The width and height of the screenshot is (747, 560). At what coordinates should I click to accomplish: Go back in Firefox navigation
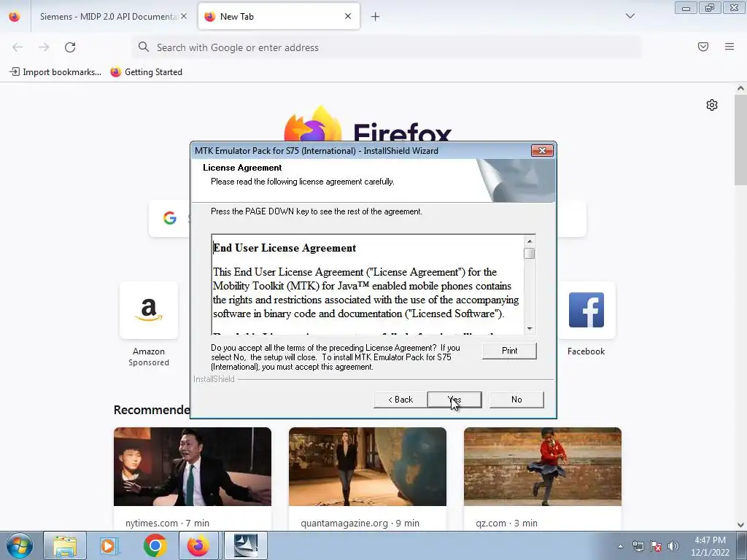pos(18,47)
